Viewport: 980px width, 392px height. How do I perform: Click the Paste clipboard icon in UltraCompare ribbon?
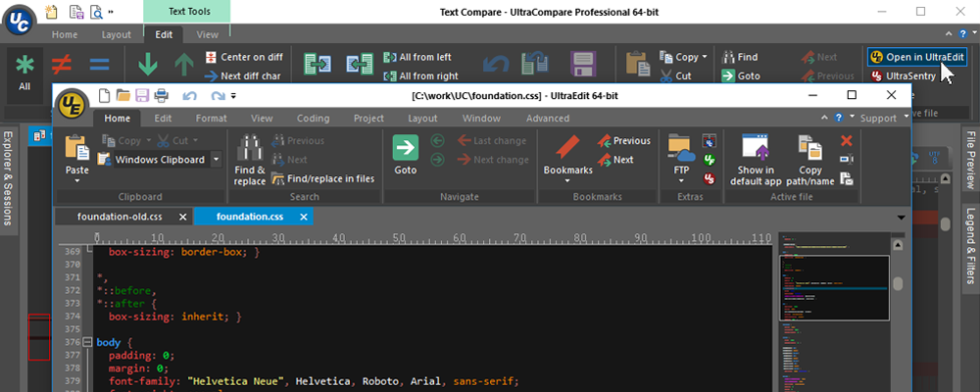tap(639, 65)
